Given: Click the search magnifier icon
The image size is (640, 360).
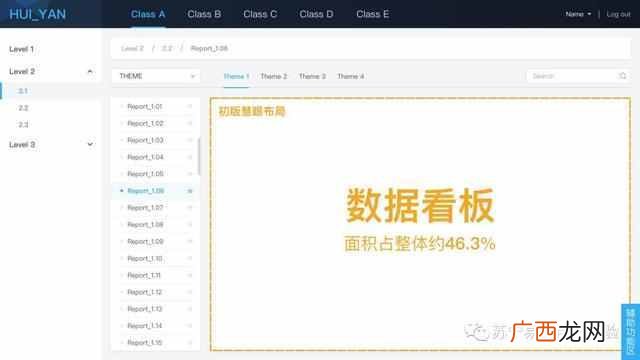Looking at the screenshot, I should tap(622, 76).
